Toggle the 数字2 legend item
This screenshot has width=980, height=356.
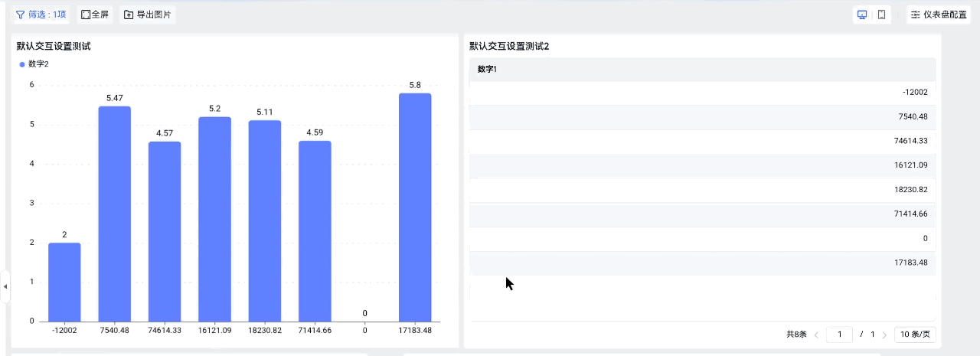point(34,64)
